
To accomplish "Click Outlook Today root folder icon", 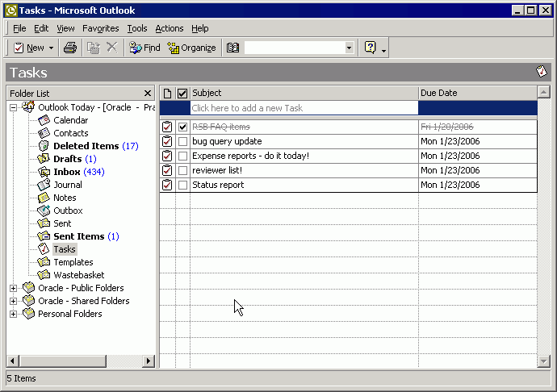I will (x=28, y=106).
